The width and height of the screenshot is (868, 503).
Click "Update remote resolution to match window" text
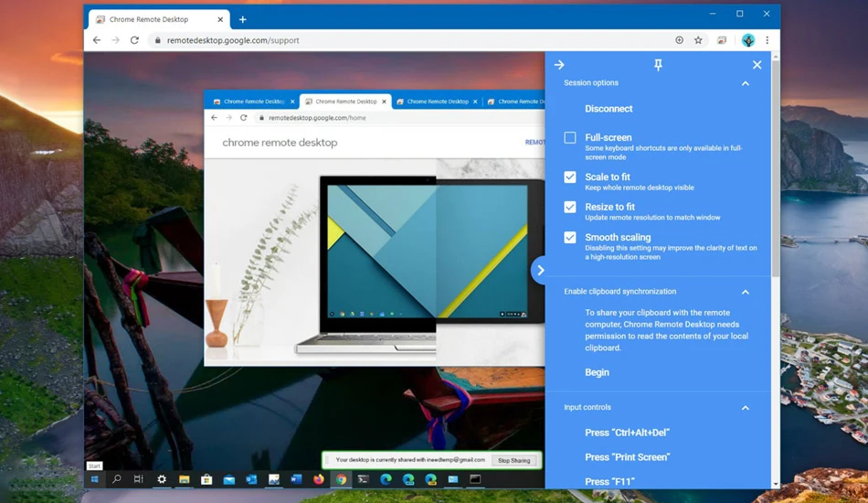click(652, 218)
